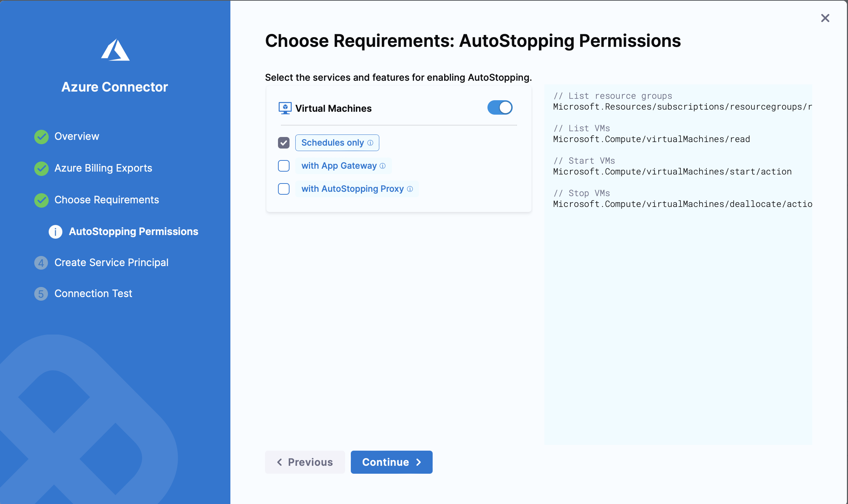848x504 pixels.
Task: Open Create Service Principal step
Action: pyautogui.click(x=111, y=262)
